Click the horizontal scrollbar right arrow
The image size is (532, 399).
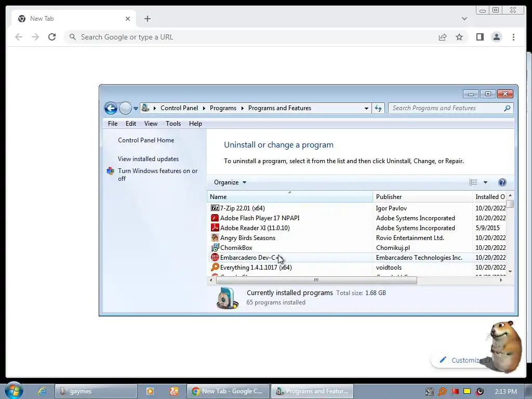(x=501, y=280)
